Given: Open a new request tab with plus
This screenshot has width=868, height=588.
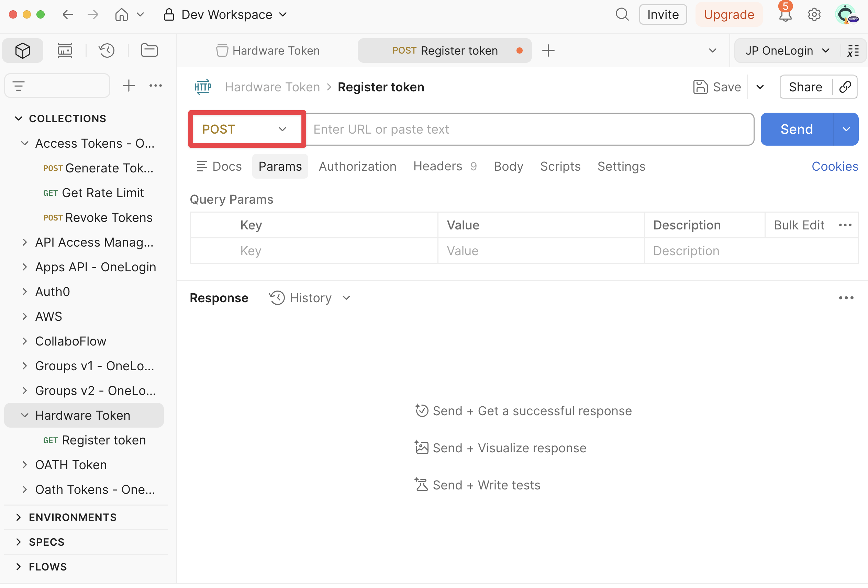Looking at the screenshot, I should coord(548,50).
